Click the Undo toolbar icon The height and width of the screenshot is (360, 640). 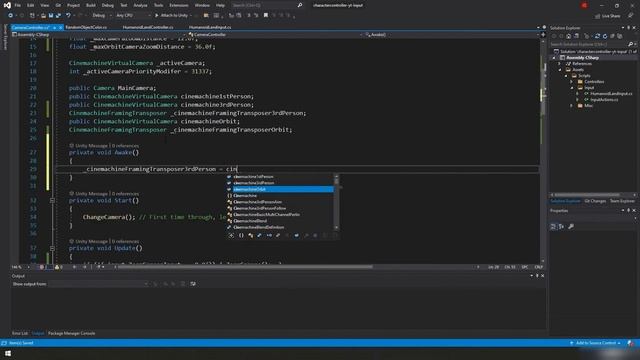(68, 16)
